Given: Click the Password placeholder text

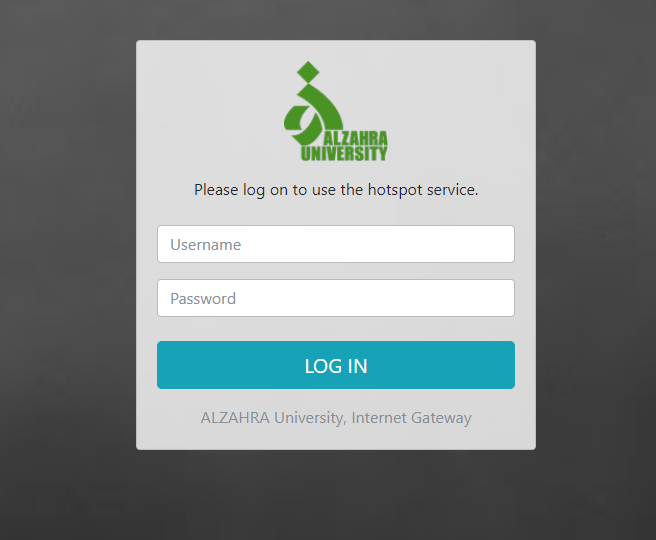Looking at the screenshot, I should [x=203, y=299].
